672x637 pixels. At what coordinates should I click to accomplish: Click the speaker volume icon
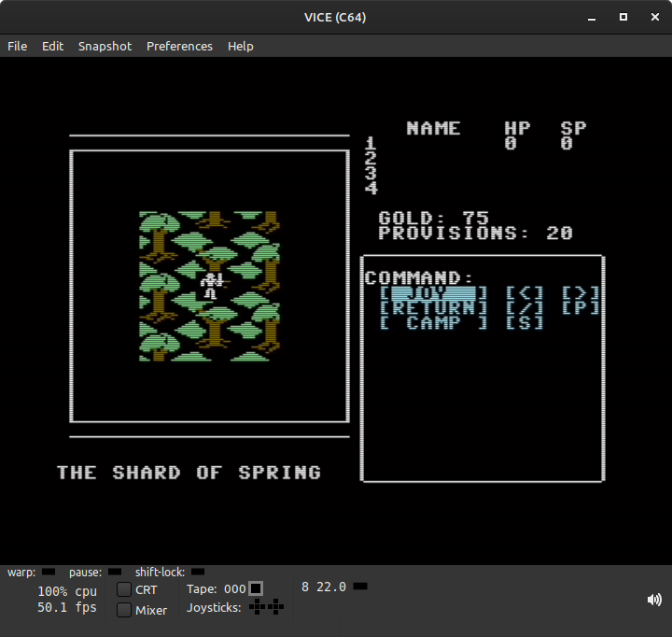[654, 600]
